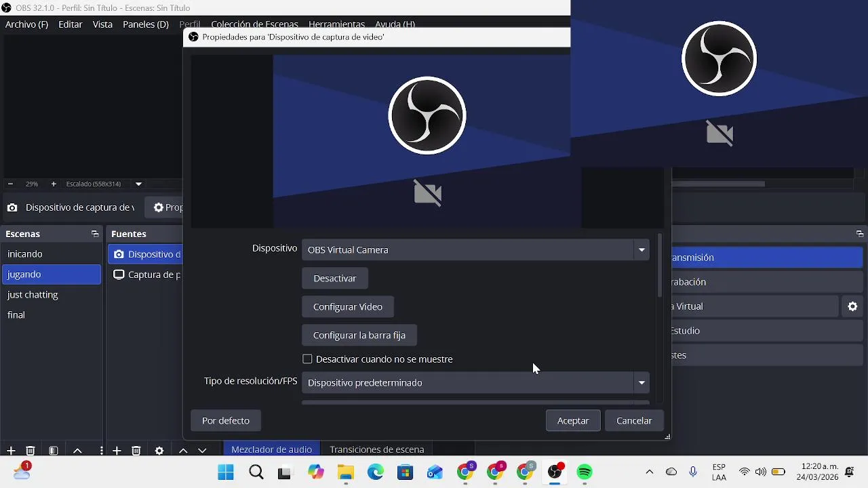Zoom in preview with plus icon

coord(54,184)
